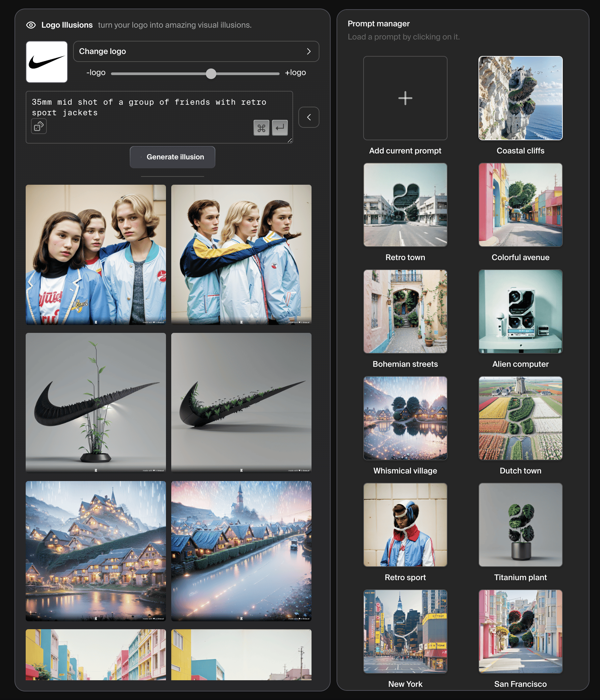Screen dimensions: 600x700
Task: Click the plus tile to add current prompt
Action: click(x=405, y=98)
